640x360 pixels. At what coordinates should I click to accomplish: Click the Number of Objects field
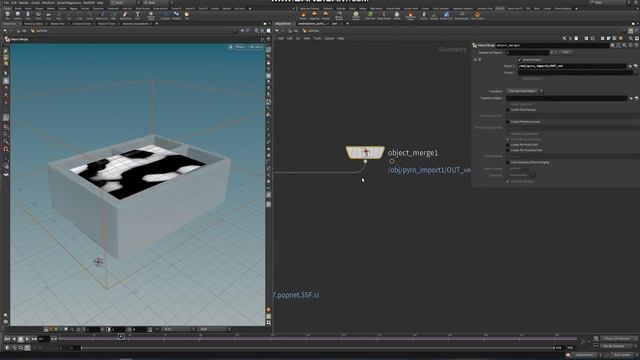[527, 52]
